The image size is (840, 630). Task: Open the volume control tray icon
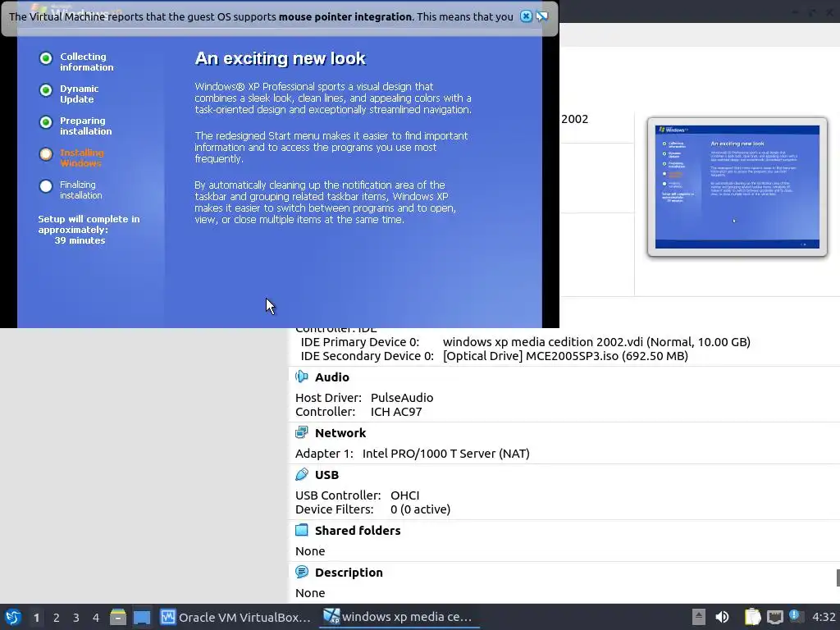point(722,617)
